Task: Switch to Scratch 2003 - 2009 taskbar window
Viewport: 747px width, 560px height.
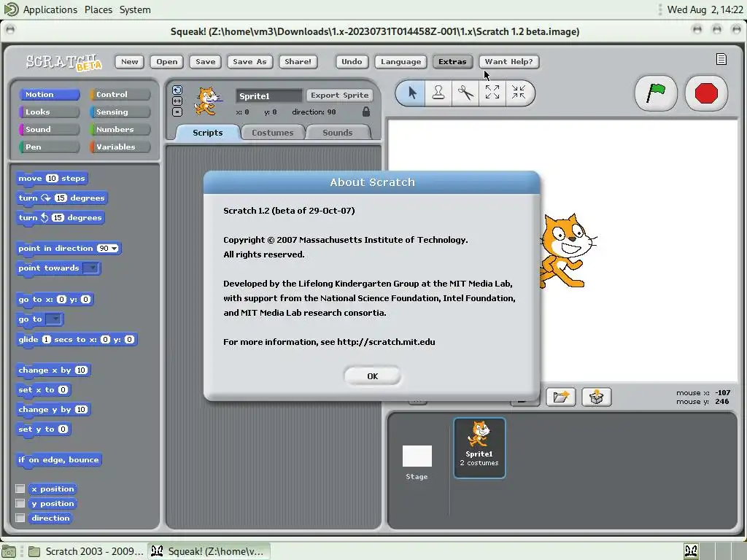Action: point(86,551)
